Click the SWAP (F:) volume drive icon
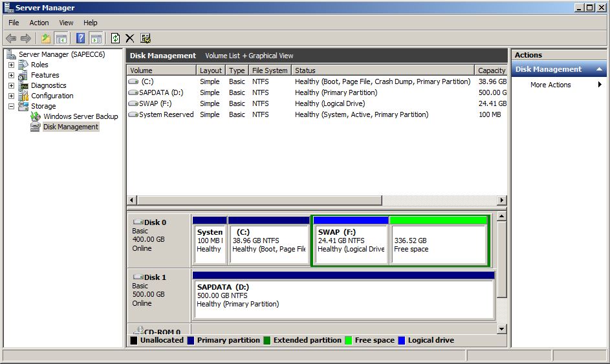 133,103
